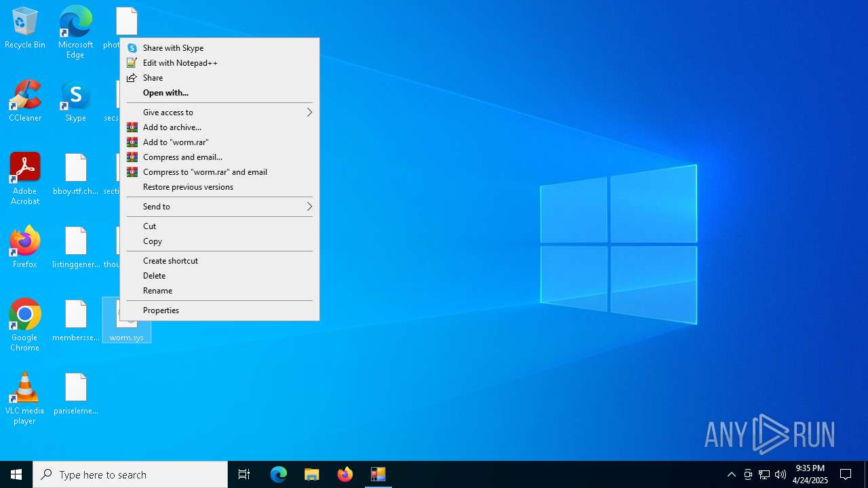The height and width of the screenshot is (488, 868).
Task: Select the Adobe Acrobat desktop icon
Action: coord(25,179)
